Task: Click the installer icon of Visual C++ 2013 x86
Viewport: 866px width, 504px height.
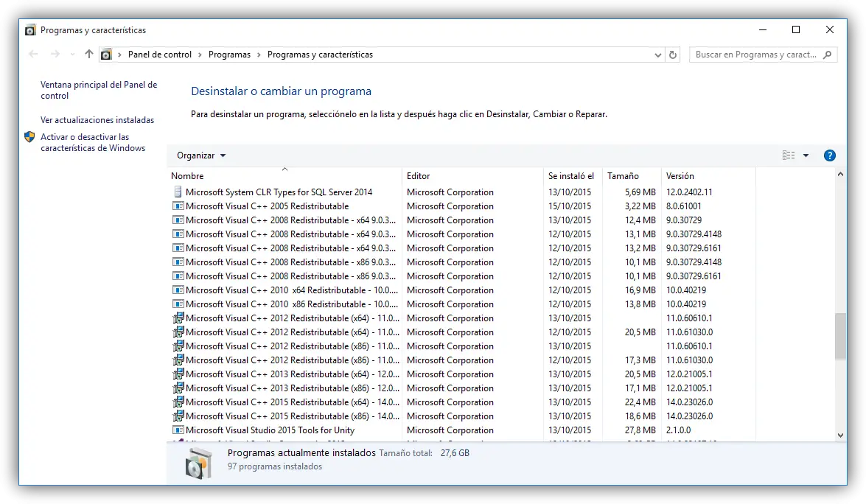Action: [178, 388]
